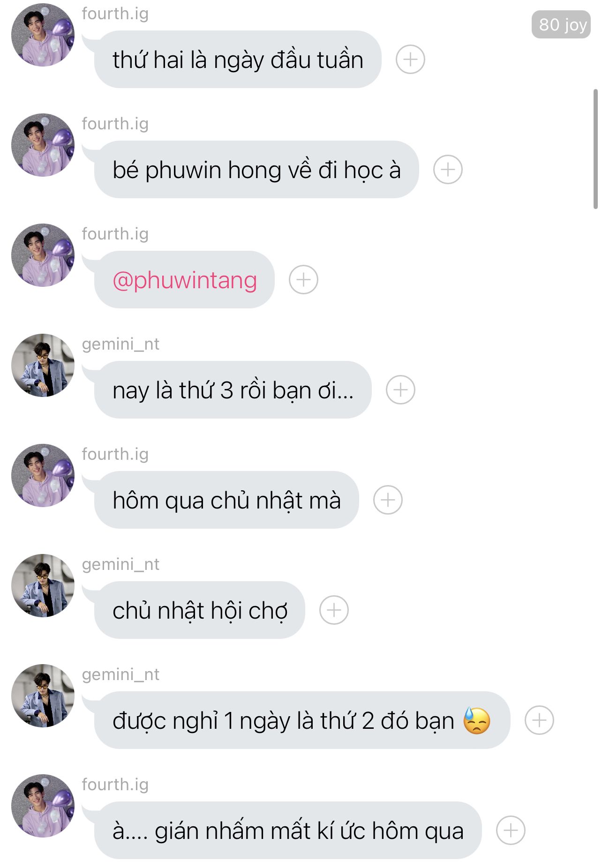Click gemini_nt username above "chủ nhật hội chợ"
Image resolution: width=602 pixels, height=868 pixels.
(120, 564)
